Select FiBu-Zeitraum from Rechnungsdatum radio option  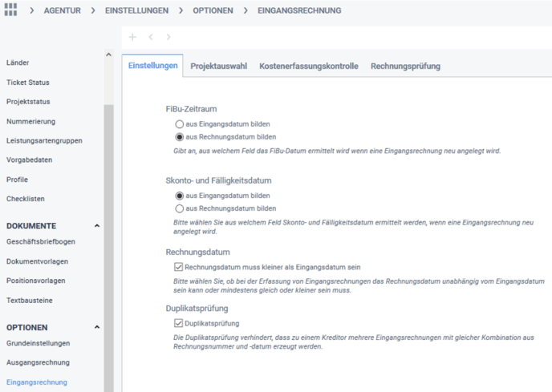click(179, 137)
